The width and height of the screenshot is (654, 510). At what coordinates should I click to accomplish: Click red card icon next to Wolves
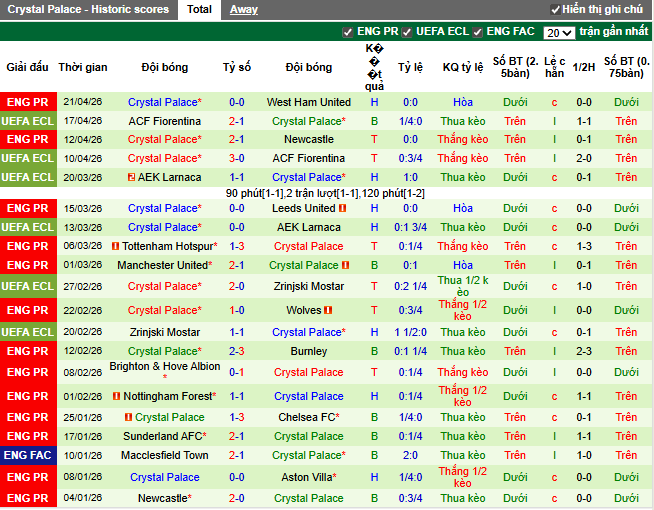330,310
